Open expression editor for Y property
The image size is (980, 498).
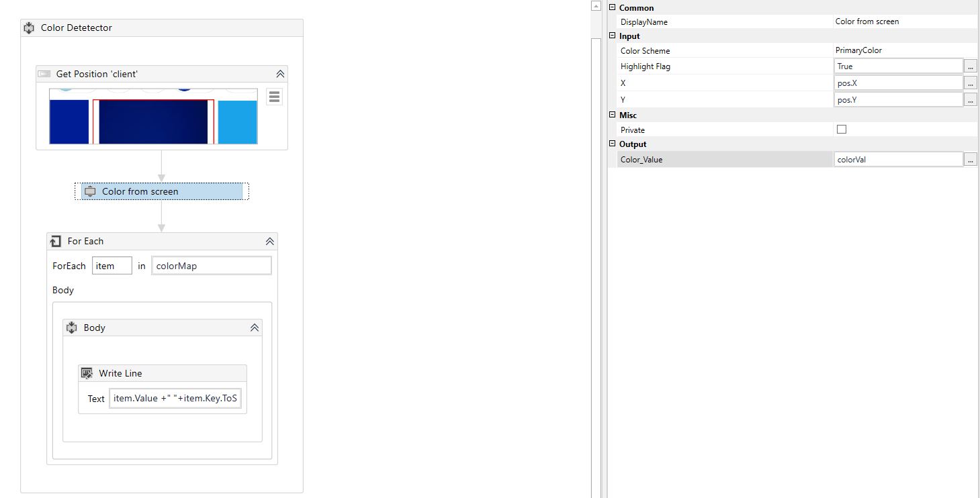click(x=971, y=100)
